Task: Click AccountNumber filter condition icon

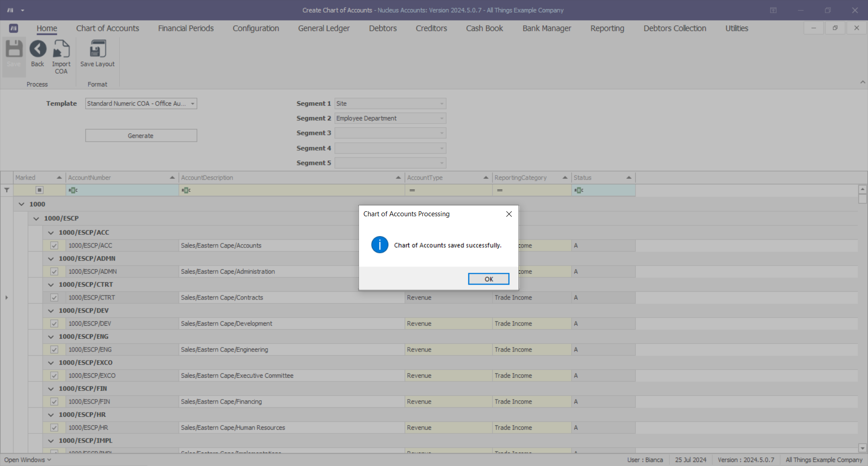Action: (73, 190)
